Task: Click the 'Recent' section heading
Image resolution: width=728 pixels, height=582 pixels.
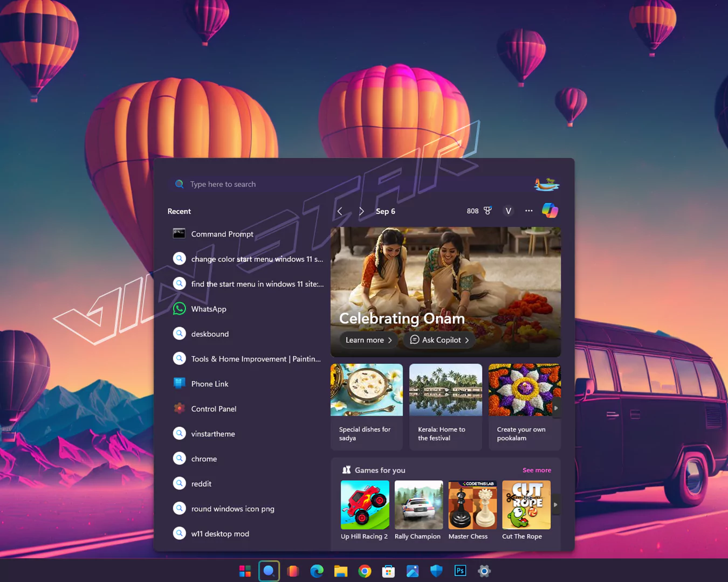Action: click(x=179, y=211)
